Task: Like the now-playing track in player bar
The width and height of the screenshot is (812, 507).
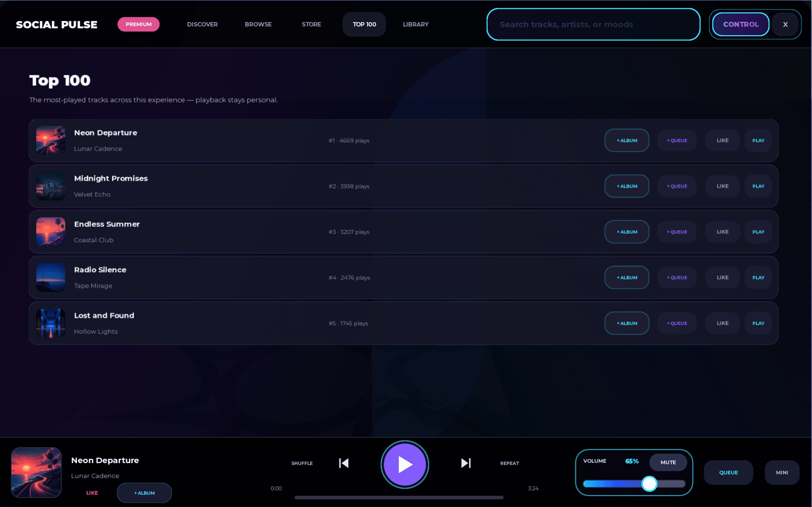Action: pos(92,493)
